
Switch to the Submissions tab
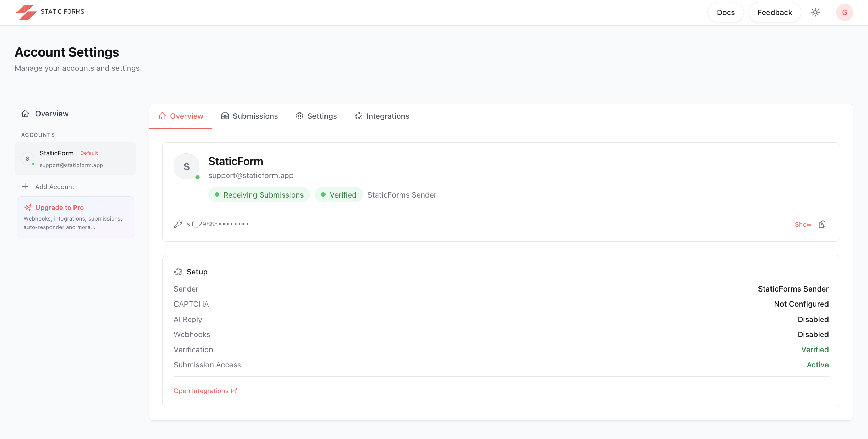pyautogui.click(x=249, y=116)
